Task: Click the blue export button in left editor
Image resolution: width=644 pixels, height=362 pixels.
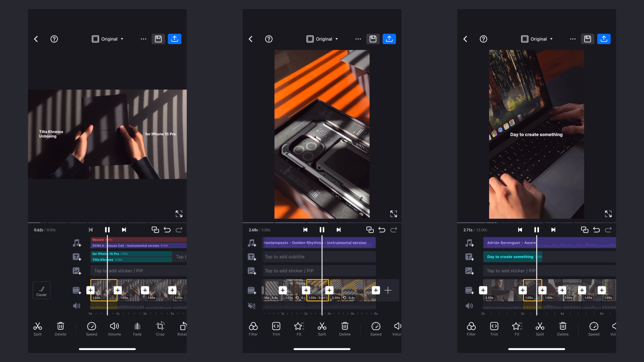Action: click(x=174, y=39)
